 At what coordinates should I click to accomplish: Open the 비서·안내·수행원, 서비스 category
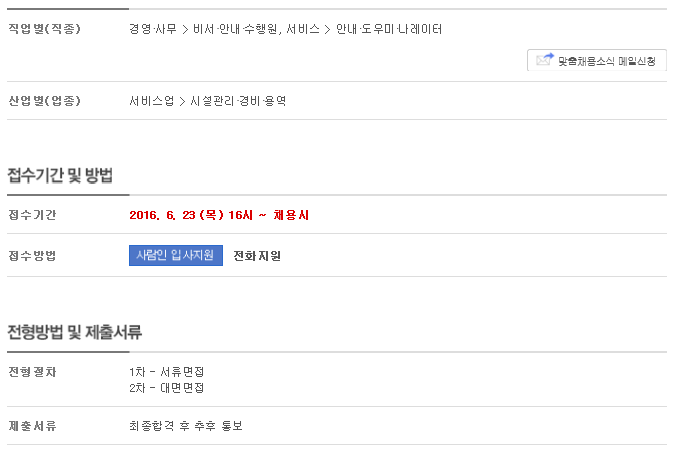(250, 29)
